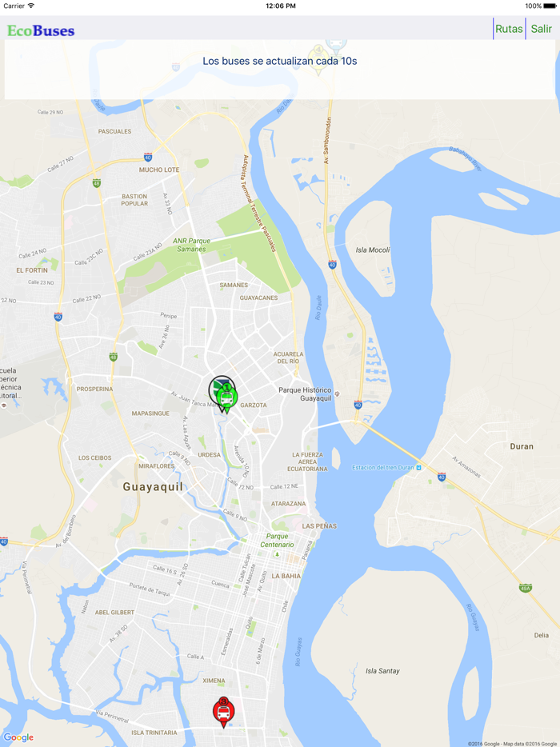Image resolution: width=560 pixels, height=747 pixels.
Task: Click the map data copyright text
Action: point(513,744)
